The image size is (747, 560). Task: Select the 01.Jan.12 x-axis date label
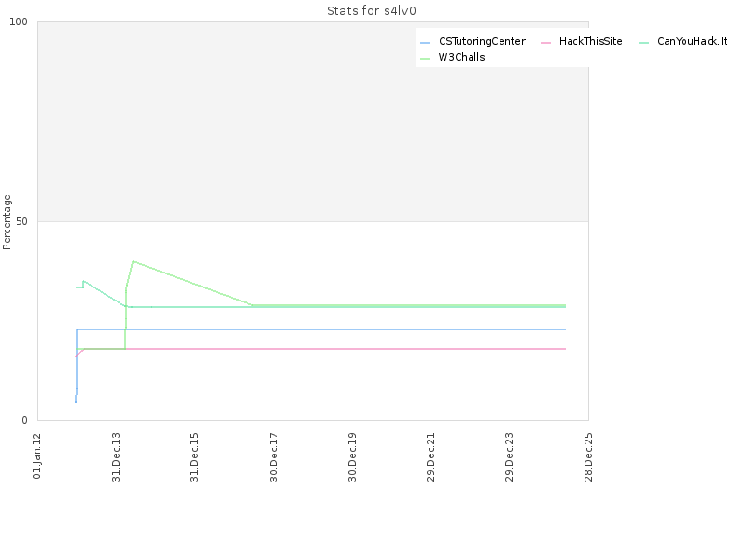(x=37, y=455)
